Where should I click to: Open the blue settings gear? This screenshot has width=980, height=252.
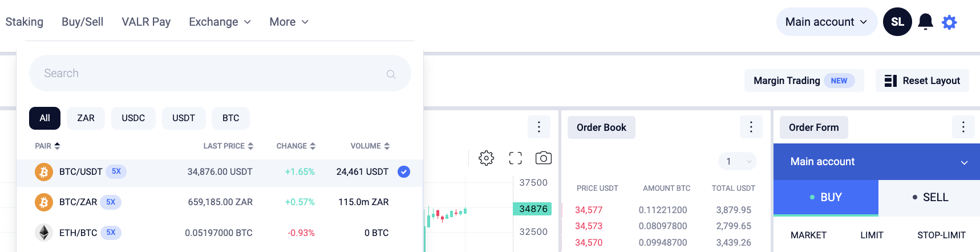point(949,22)
